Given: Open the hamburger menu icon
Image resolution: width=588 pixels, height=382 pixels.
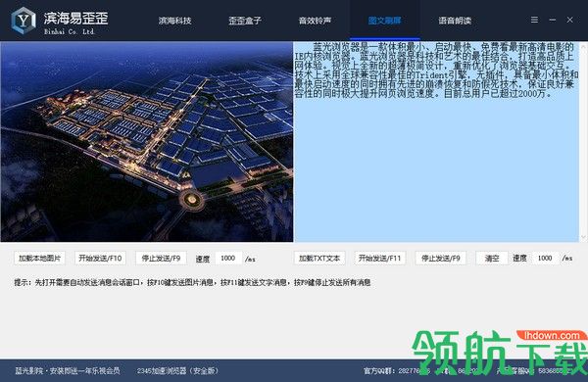Looking at the screenshot, I should click(x=534, y=20).
